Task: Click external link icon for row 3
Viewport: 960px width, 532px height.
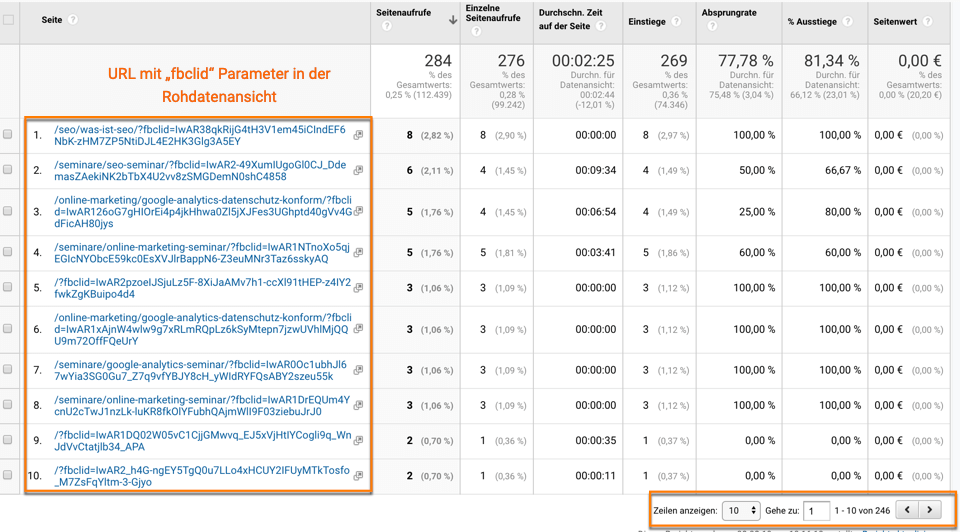Action: tap(358, 211)
